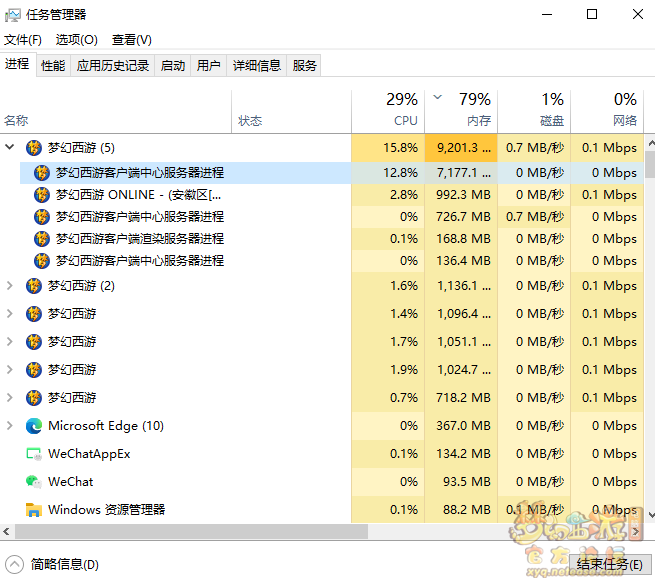Click the icon of the 1,024.7 梦幻西游 row
The image size is (655, 584).
tap(34, 370)
